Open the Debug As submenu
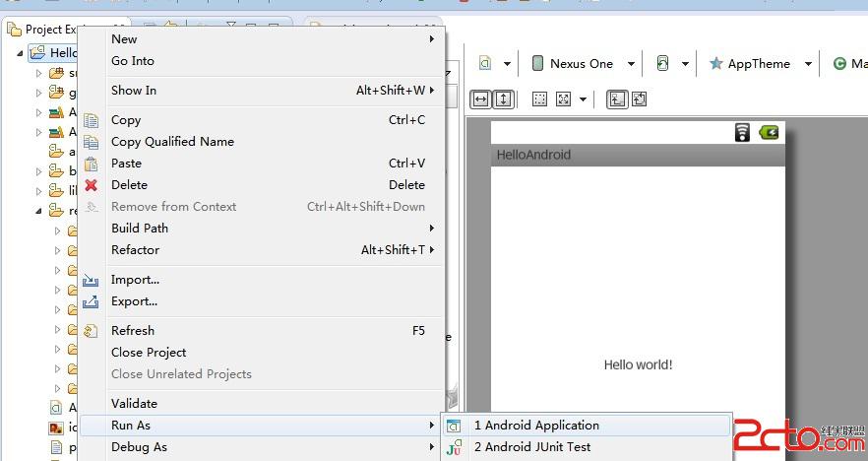 click(x=262, y=447)
